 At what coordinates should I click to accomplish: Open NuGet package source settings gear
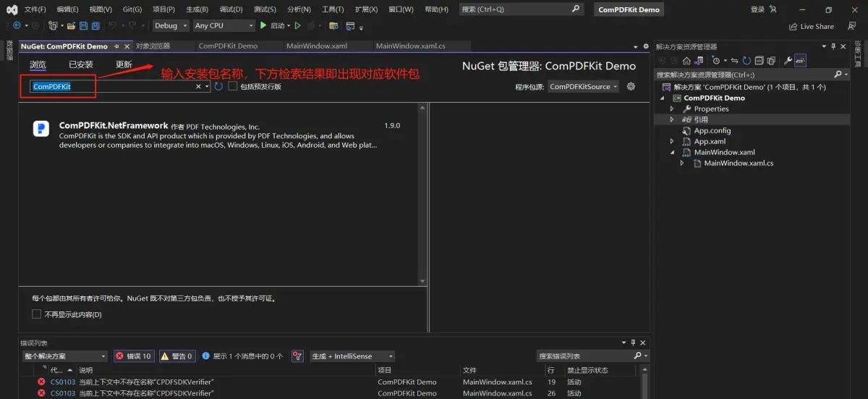[x=631, y=86]
